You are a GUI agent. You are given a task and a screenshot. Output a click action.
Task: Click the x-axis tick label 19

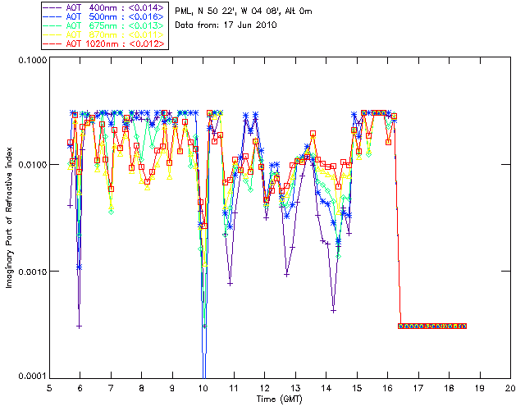coord(480,388)
